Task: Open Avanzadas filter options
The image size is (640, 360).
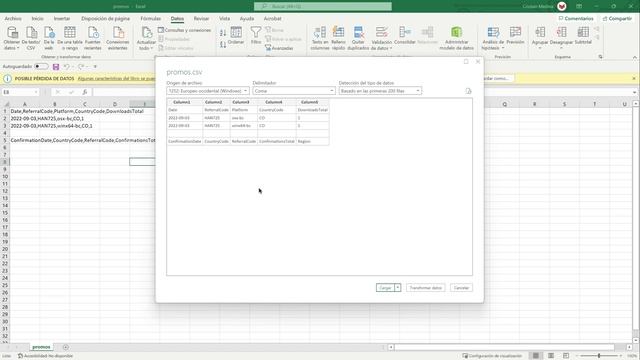Action: (279, 48)
